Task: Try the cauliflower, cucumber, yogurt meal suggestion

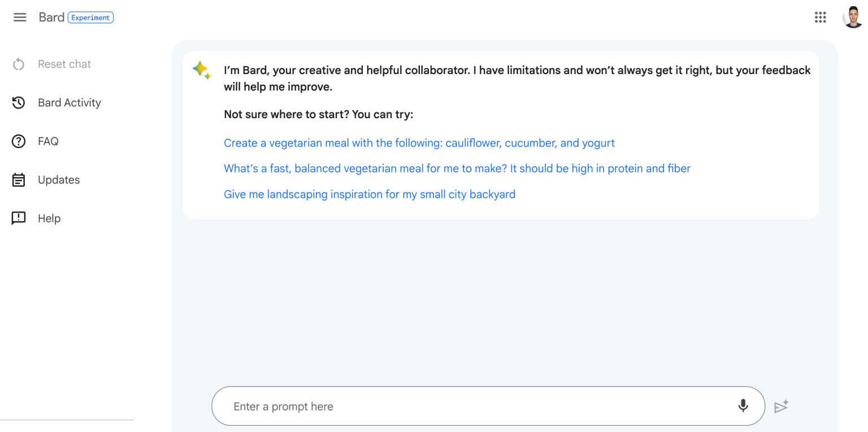Action: tap(419, 143)
